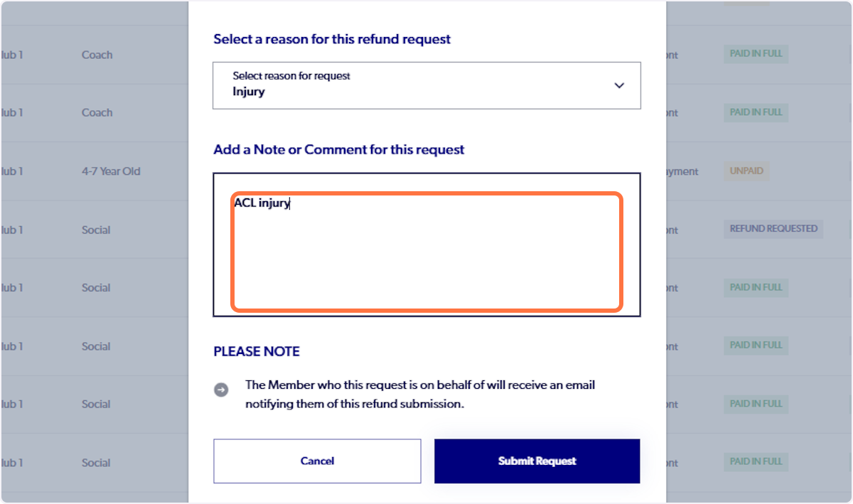
Task: Click the topmost PAID IN FULL badge
Action: (756, 54)
